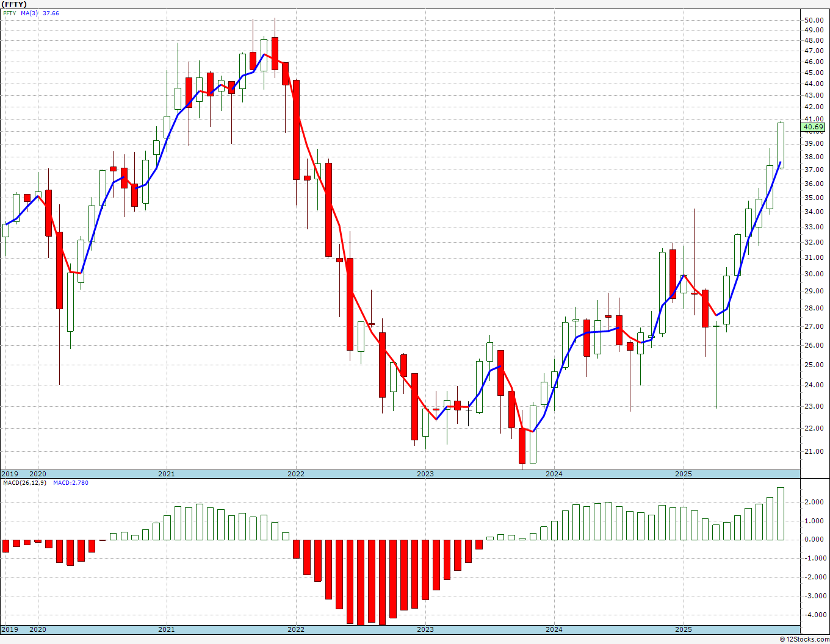830x644 pixels.
Task: Click 2021 on the price chart time axis
Action: click(x=167, y=474)
